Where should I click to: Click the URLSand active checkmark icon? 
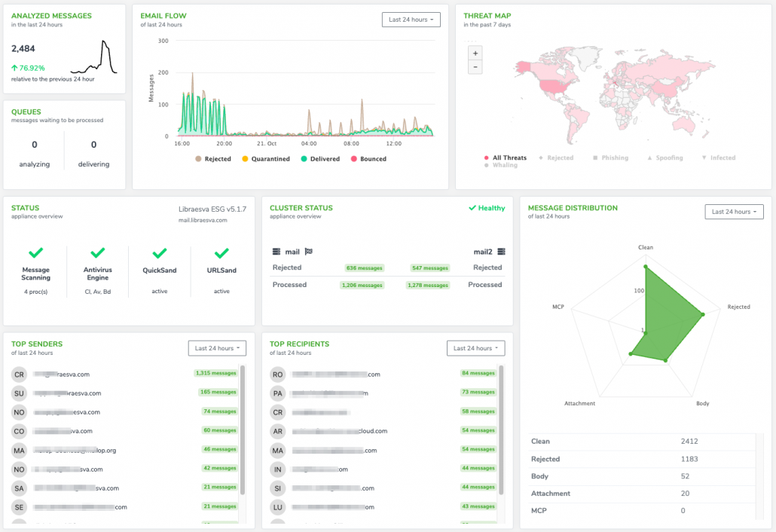coord(221,253)
